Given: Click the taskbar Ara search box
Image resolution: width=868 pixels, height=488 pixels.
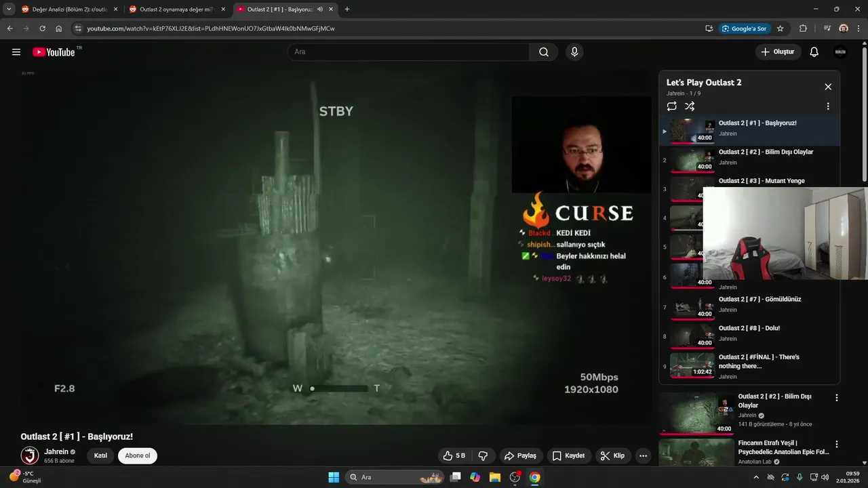Looking at the screenshot, I should tap(395, 477).
